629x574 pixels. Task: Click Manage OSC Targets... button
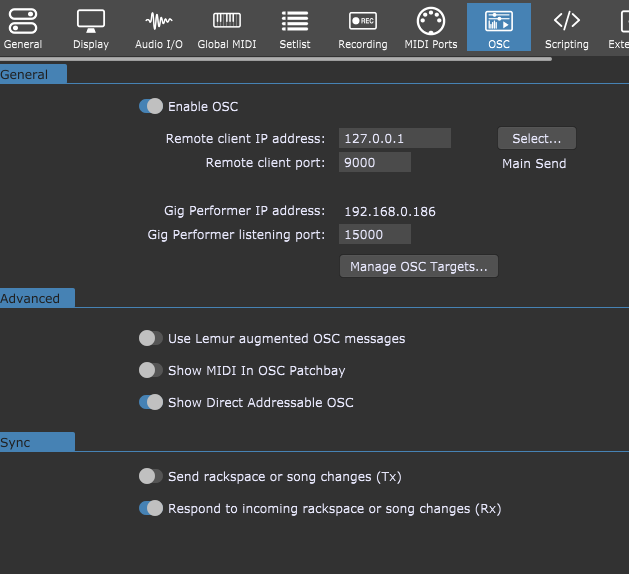click(419, 267)
